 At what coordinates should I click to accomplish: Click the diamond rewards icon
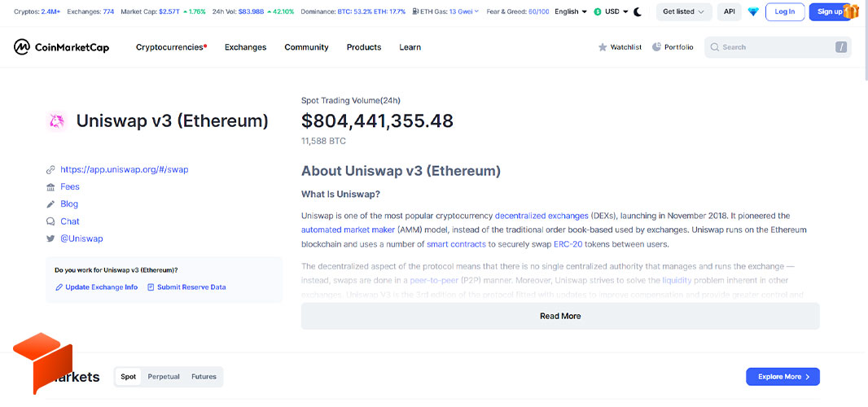(753, 11)
